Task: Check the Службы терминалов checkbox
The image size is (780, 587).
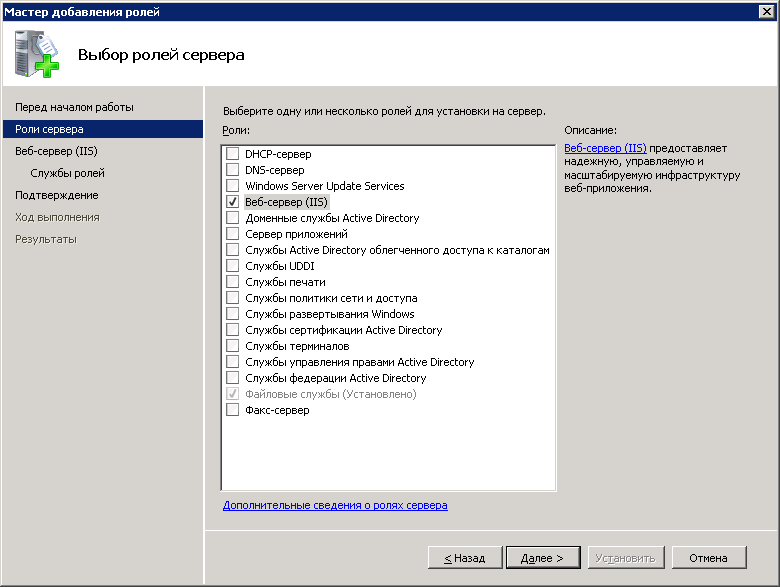Action: tap(232, 346)
